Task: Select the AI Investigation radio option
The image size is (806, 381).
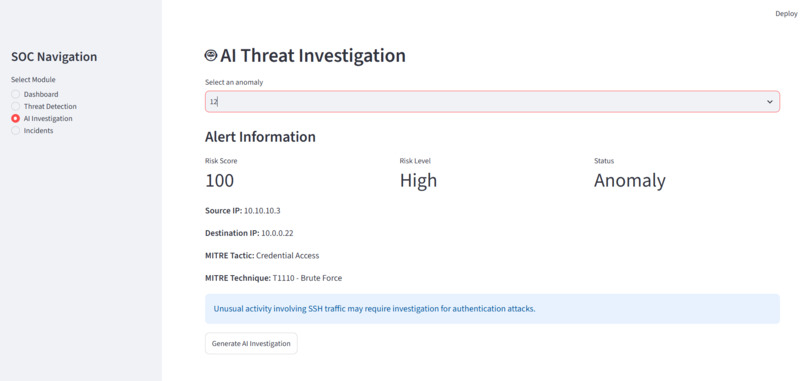Action: tap(42, 118)
